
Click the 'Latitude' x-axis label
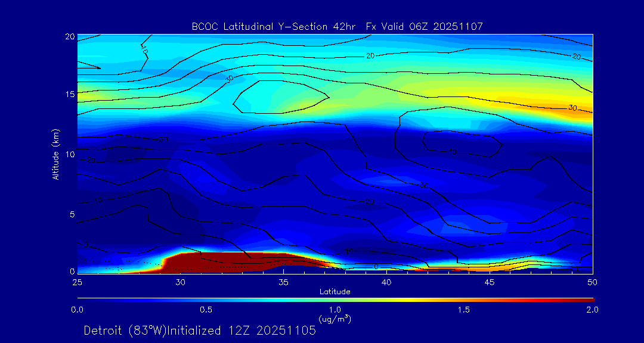(x=335, y=291)
